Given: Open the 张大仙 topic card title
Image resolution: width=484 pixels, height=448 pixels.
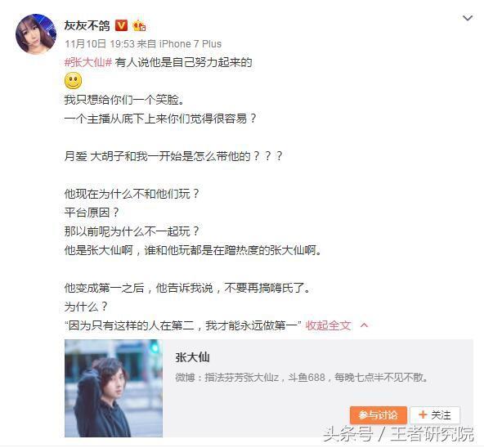Looking at the screenshot, I should 192,357.
